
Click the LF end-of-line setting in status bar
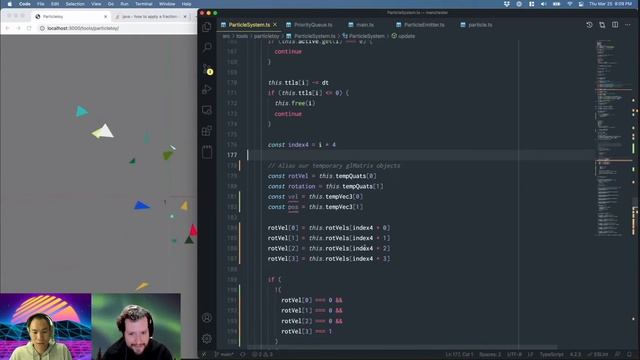[x=530, y=354]
